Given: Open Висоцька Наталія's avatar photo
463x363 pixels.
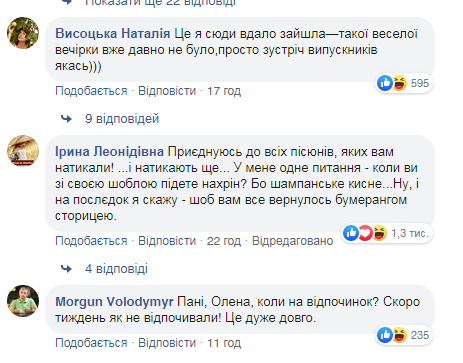Looking at the screenshot, I should tap(23, 33).
